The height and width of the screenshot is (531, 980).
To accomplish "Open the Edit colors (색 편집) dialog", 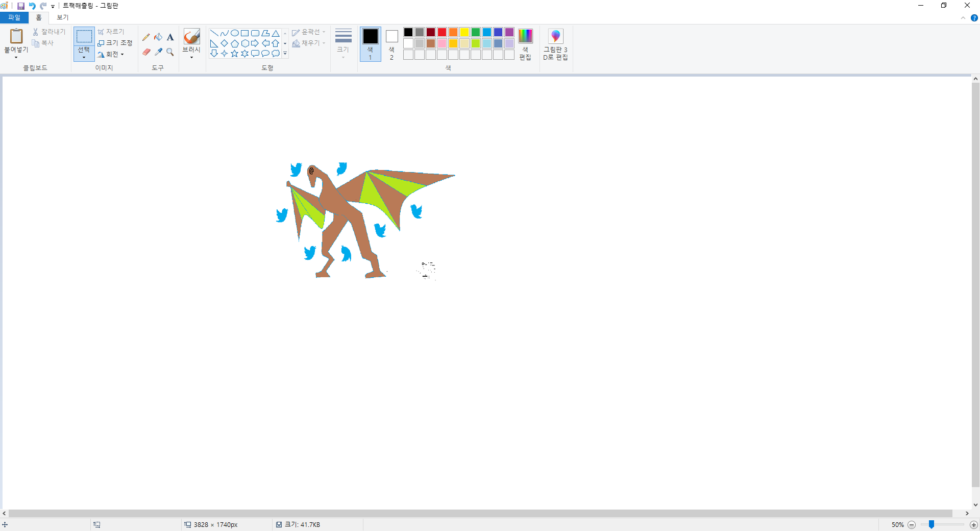I will click(525, 44).
